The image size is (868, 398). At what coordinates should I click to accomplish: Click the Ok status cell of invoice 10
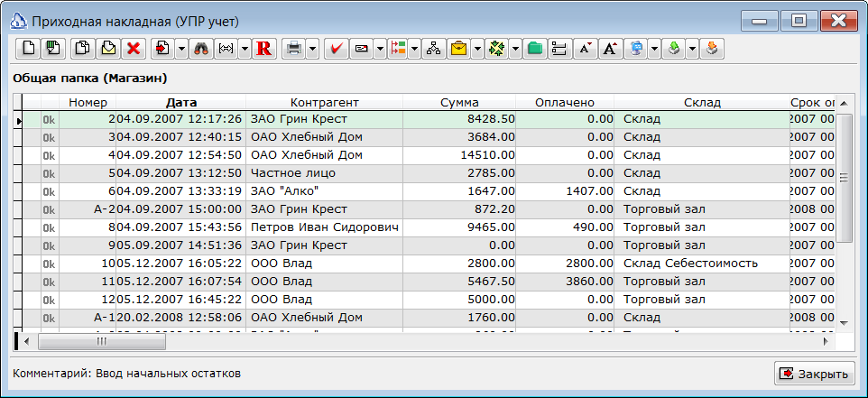tap(50, 264)
